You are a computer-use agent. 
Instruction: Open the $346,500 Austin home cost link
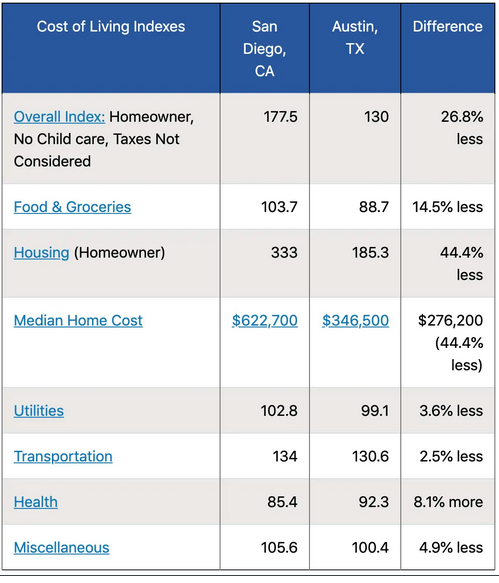tap(355, 321)
